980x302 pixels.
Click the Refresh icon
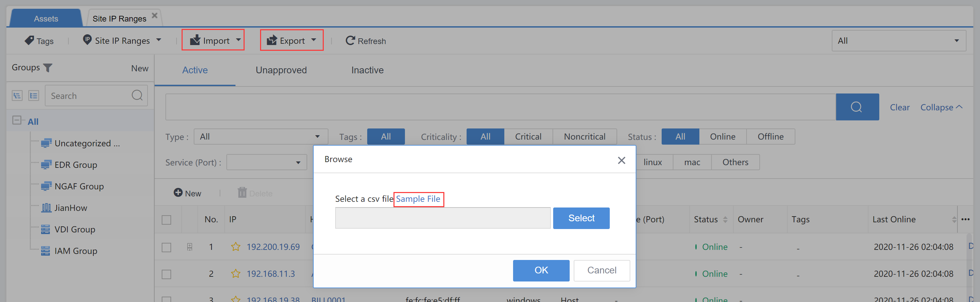(x=350, y=40)
